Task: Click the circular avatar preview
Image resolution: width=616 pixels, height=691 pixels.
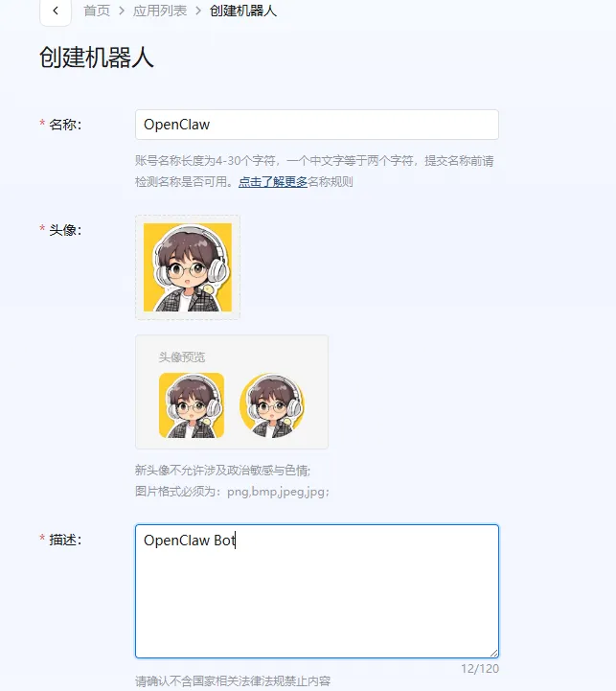Action: point(272,405)
